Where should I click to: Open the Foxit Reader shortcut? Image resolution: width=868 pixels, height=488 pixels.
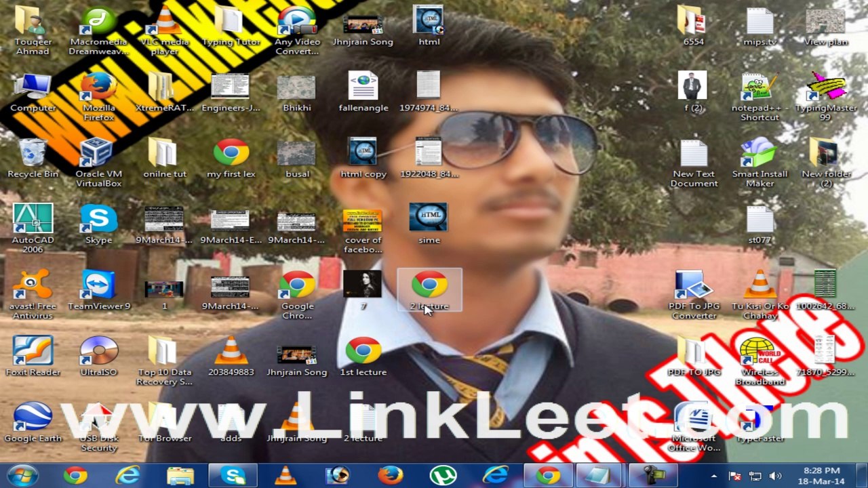point(33,357)
